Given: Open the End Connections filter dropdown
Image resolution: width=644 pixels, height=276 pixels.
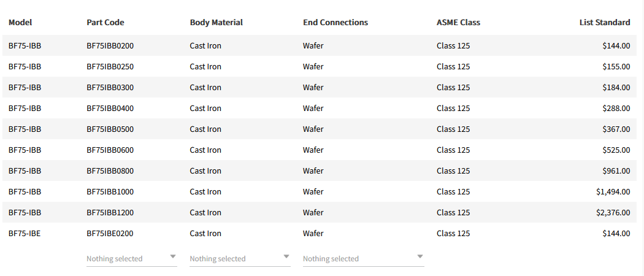Looking at the screenshot, I should pyautogui.click(x=363, y=258).
